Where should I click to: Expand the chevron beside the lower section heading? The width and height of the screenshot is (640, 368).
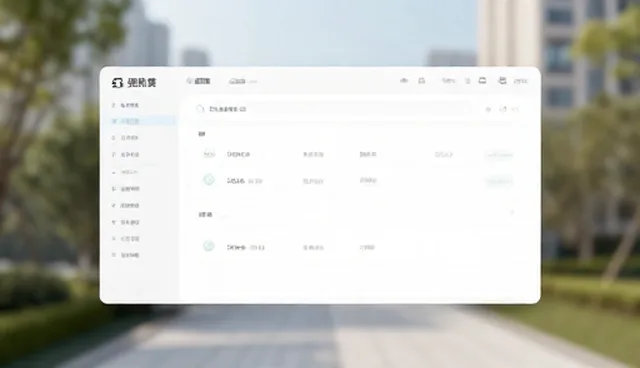click(512, 213)
